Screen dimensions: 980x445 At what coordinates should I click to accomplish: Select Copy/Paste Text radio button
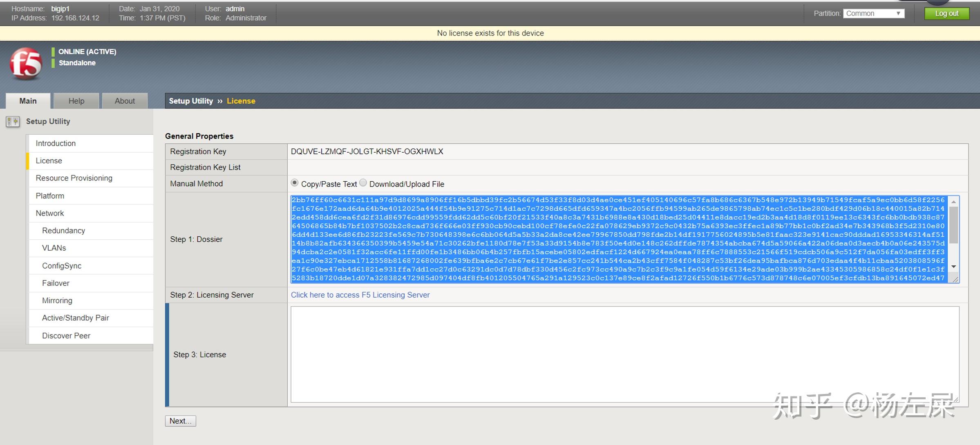click(x=295, y=183)
